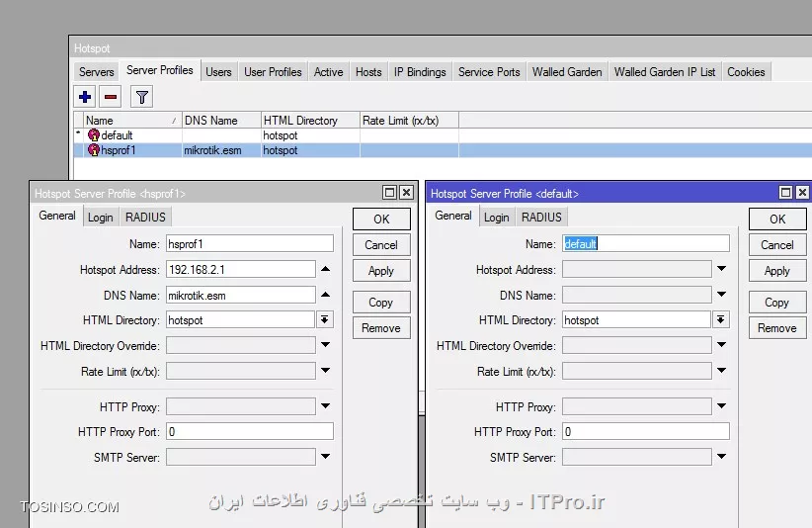Sort by the Name column header

point(132,121)
